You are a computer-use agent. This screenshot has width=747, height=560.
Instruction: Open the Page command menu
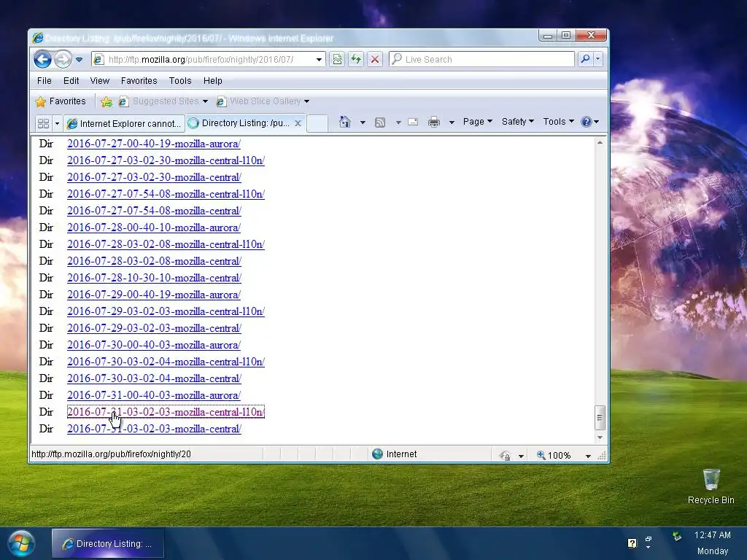[x=477, y=122]
